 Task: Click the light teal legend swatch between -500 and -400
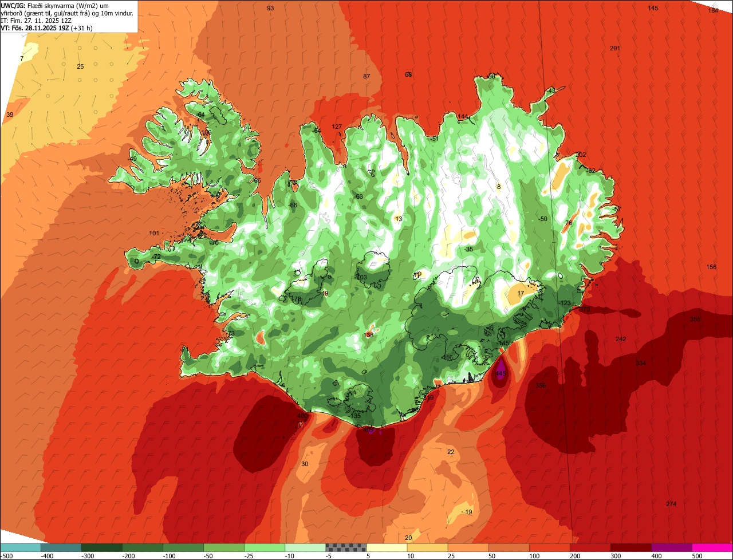pyautogui.click(x=20, y=547)
